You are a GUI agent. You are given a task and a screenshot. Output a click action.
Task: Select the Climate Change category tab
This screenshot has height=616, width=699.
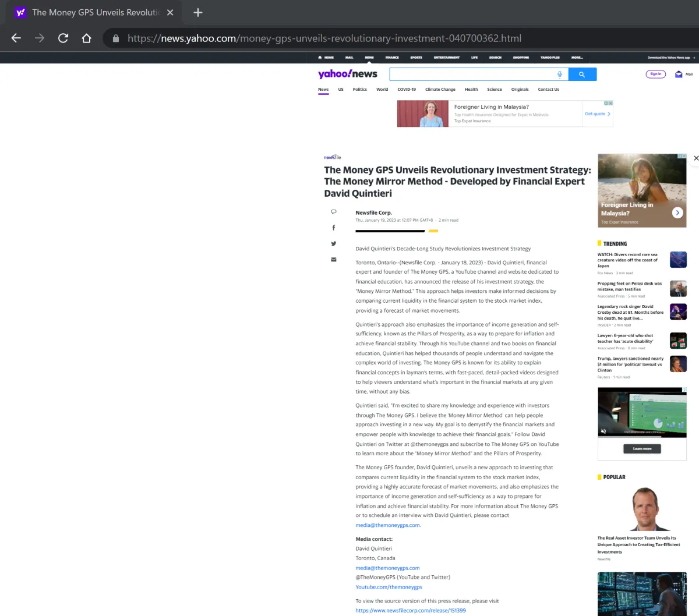[x=440, y=90]
